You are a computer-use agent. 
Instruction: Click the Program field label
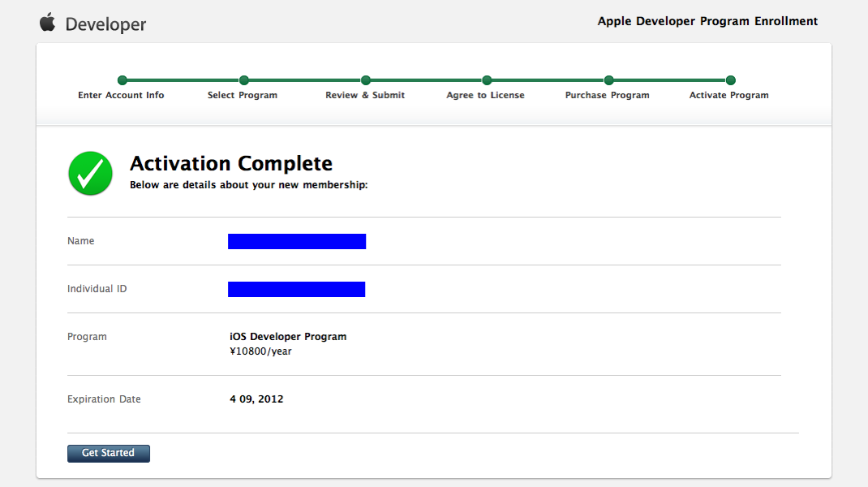pos(87,337)
